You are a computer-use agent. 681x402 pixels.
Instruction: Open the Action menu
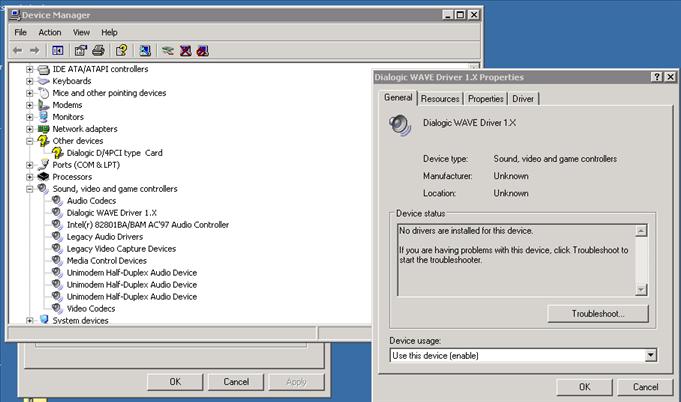(x=50, y=33)
